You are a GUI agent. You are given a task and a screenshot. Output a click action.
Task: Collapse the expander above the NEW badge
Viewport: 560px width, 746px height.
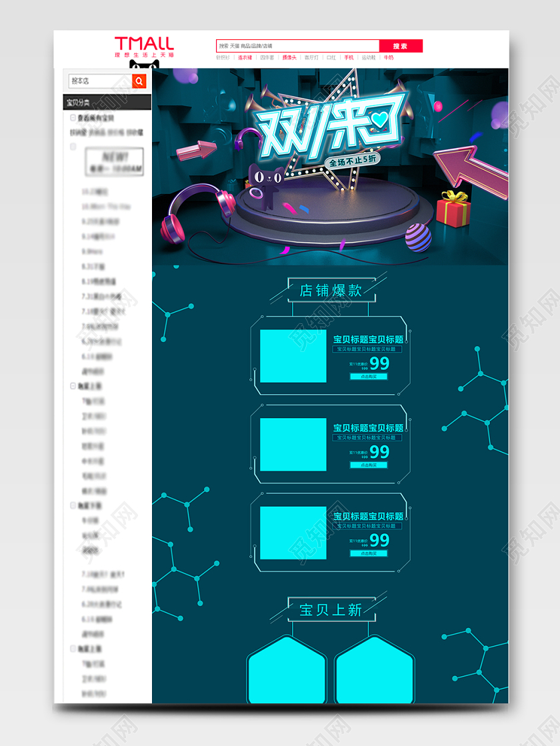pos(73,146)
